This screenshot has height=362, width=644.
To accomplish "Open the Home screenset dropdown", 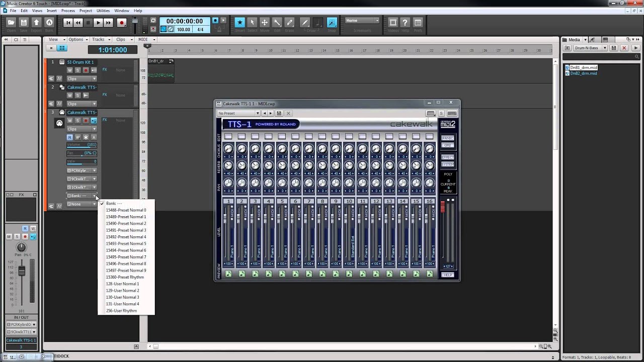I will pyautogui.click(x=362, y=21).
